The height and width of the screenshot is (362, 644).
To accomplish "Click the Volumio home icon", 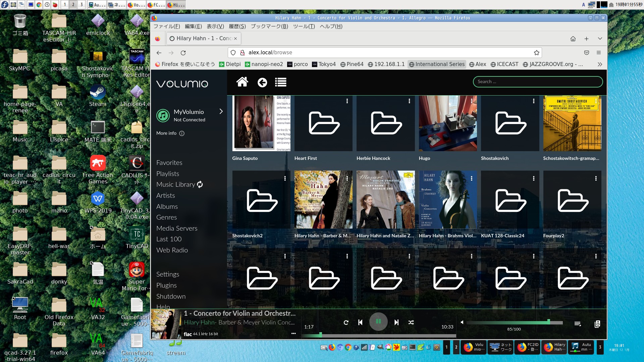I will point(242,82).
